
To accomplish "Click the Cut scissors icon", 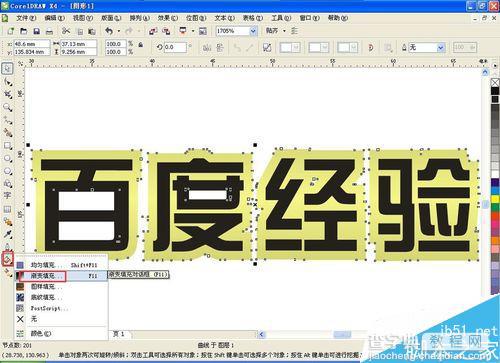I will pos(66,31).
